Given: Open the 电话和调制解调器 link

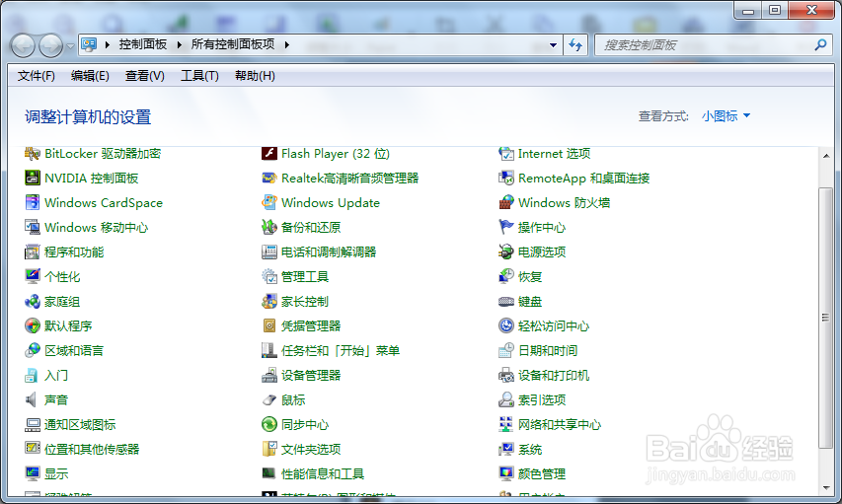Looking at the screenshot, I should 329,252.
